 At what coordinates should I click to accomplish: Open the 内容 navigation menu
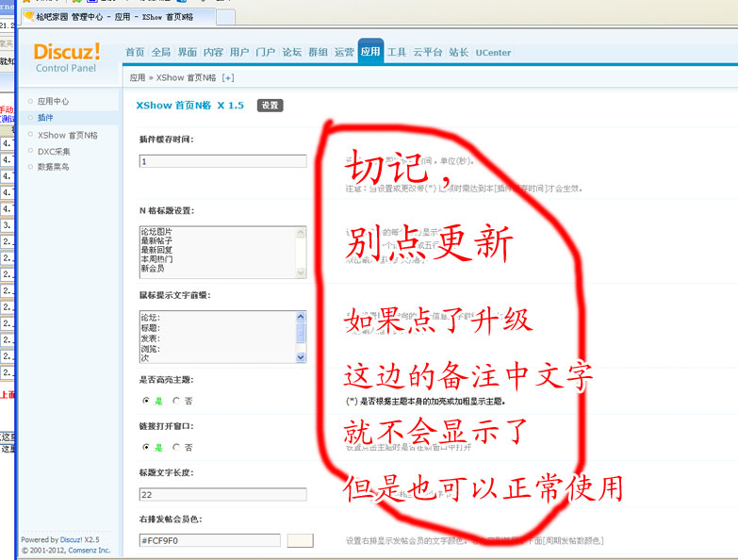pyautogui.click(x=213, y=52)
